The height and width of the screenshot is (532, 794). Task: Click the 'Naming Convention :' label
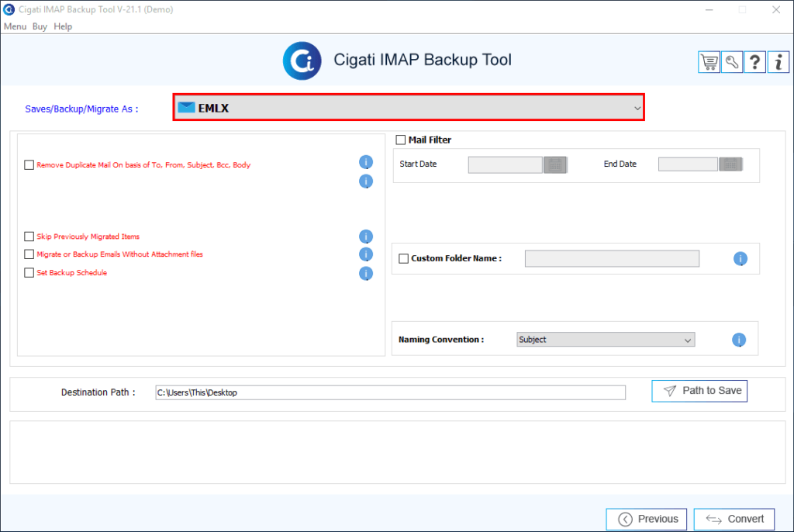coord(441,340)
